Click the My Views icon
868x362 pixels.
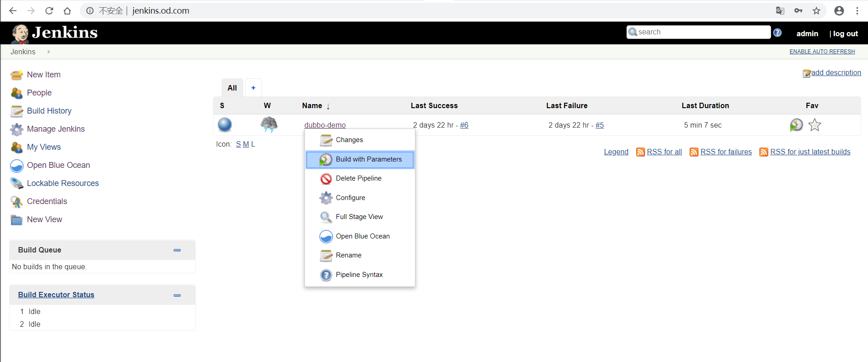17,147
